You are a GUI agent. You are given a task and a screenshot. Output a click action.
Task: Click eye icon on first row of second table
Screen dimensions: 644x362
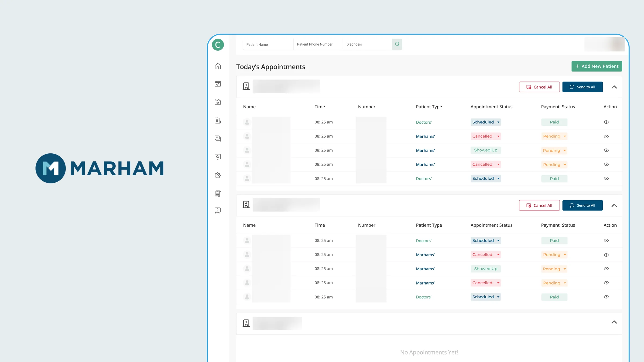(x=606, y=241)
